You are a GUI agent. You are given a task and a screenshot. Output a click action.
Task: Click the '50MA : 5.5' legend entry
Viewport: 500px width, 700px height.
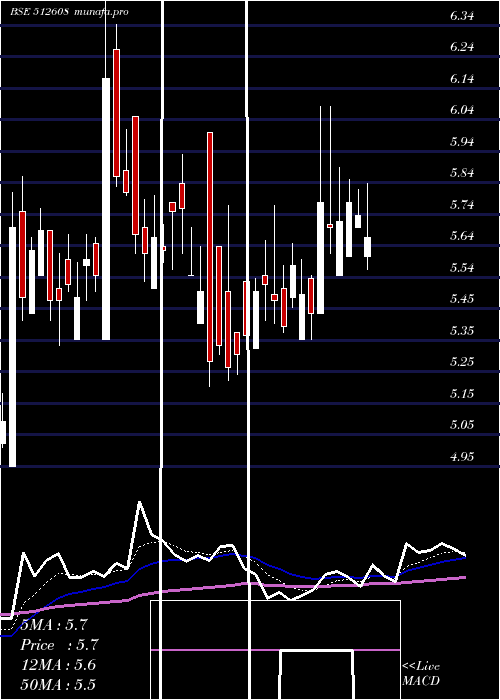click(58, 685)
